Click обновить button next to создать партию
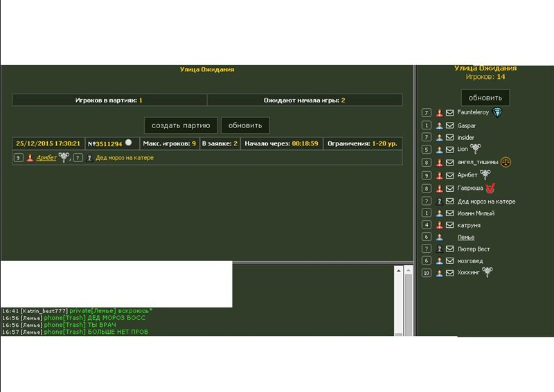Image resolution: width=554 pixels, height=392 pixels. coord(245,125)
